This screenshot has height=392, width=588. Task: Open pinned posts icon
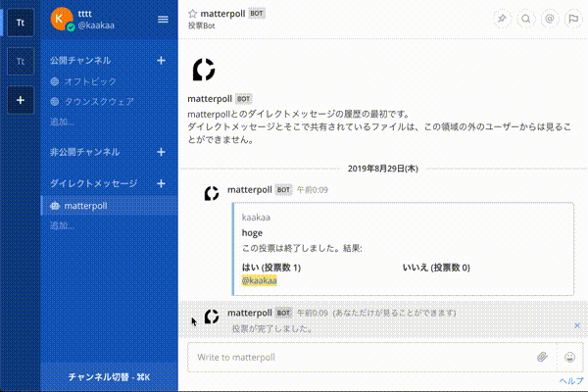pyautogui.click(x=502, y=19)
